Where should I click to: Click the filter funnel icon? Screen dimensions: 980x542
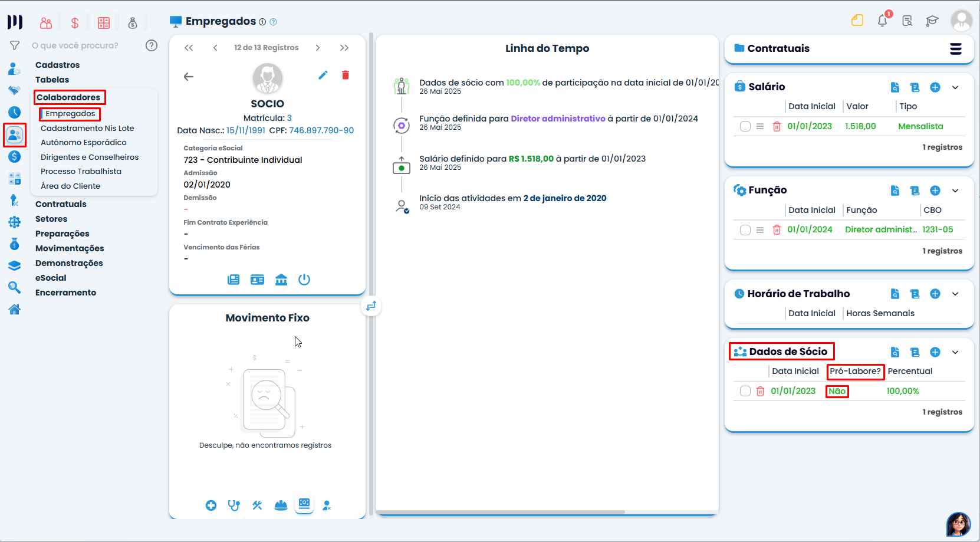pos(15,45)
